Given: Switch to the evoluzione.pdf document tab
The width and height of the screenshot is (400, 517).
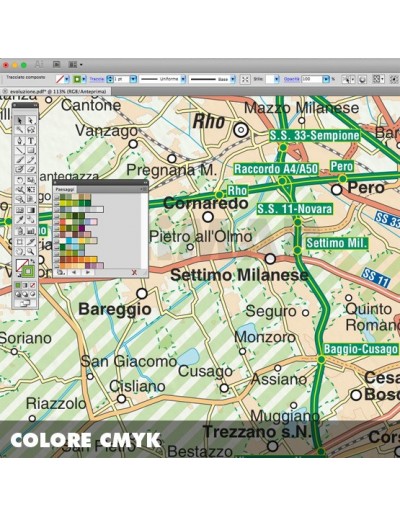Looking at the screenshot, I should [58, 91].
